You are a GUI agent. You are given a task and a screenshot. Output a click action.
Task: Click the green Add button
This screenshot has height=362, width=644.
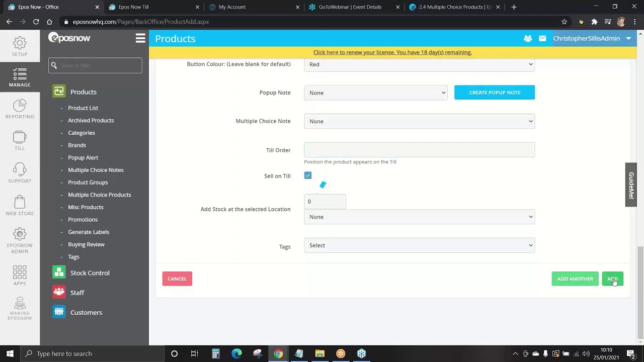(x=612, y=279)
